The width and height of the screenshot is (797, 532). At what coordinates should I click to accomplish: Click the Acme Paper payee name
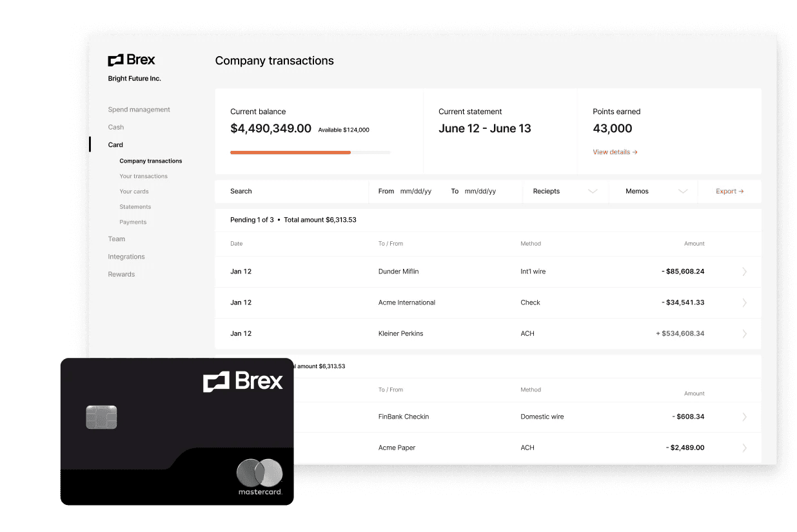point(397,448)
